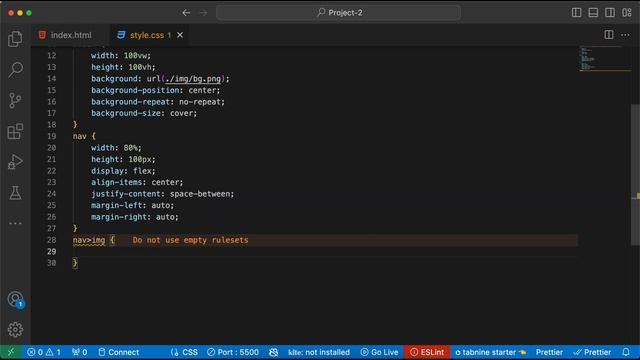Click line number 29 in the gutter
640x360 pixels.
[x=51, y=251]
